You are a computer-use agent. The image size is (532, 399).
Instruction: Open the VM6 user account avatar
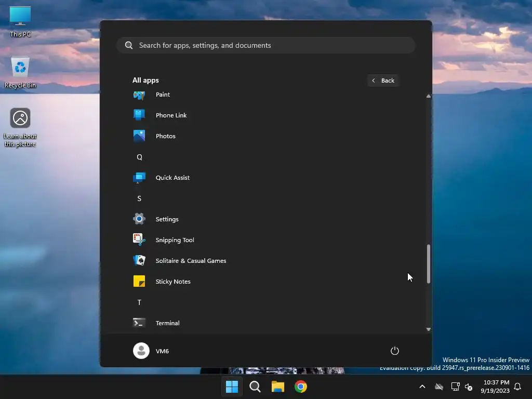[141, 351]
